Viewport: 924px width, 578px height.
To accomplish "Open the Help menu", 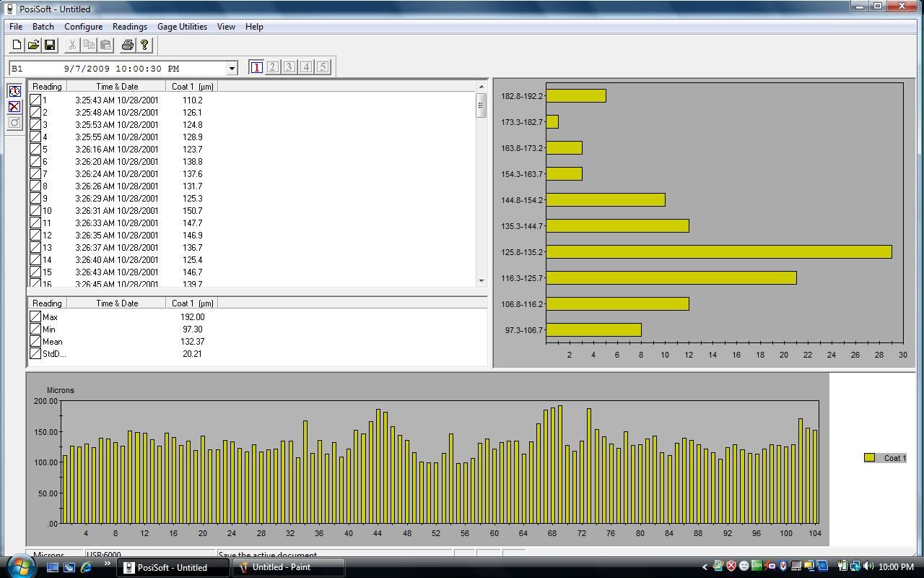I will pyautogui.click(x=254, y=27).
